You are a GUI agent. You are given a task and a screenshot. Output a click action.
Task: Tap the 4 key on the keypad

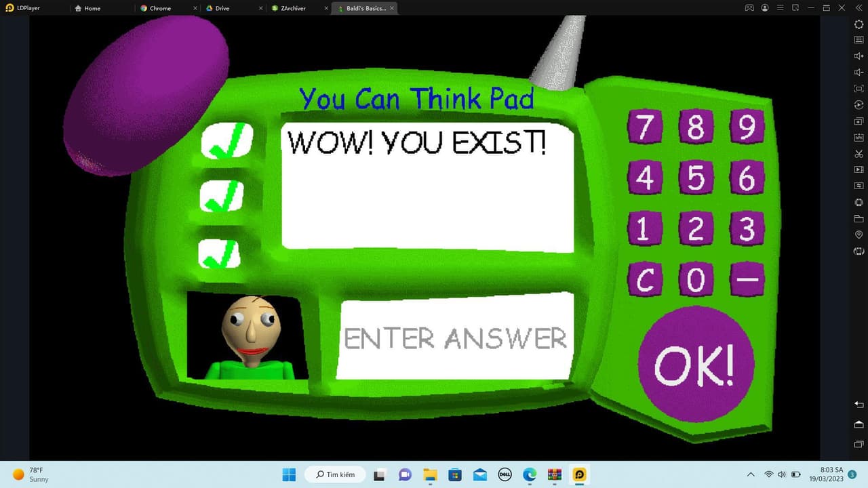(644, 178)
